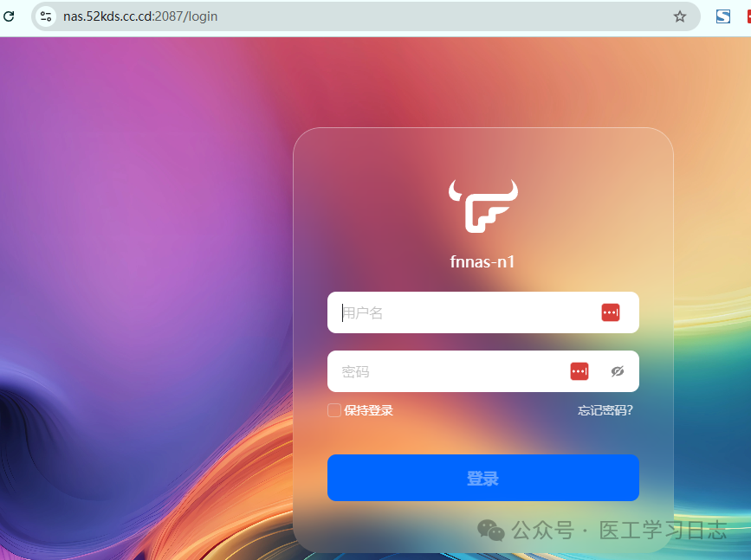Check the 保持登录 checkbox

pos(334,410)
